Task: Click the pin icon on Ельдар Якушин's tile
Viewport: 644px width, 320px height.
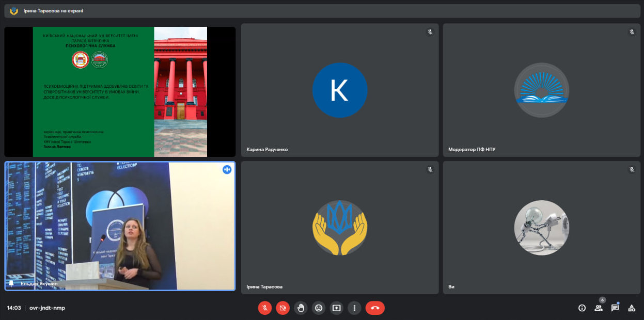Action: coord(11,283)
